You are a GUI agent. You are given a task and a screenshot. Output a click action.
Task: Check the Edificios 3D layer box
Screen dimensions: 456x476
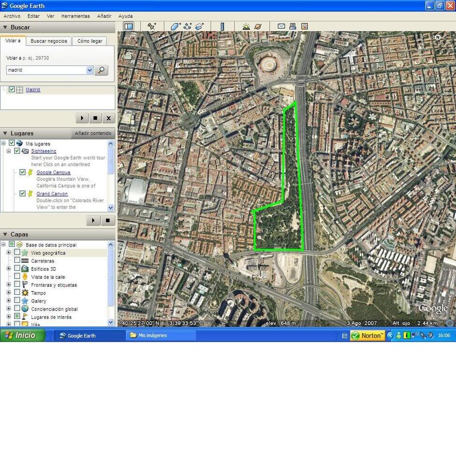pos(17,269)
